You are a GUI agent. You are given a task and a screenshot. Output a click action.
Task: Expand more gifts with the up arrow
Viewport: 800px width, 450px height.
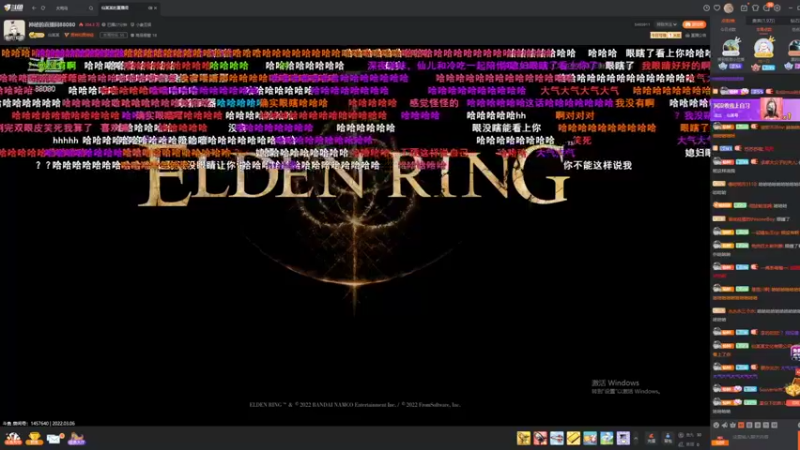coord(636,438)
